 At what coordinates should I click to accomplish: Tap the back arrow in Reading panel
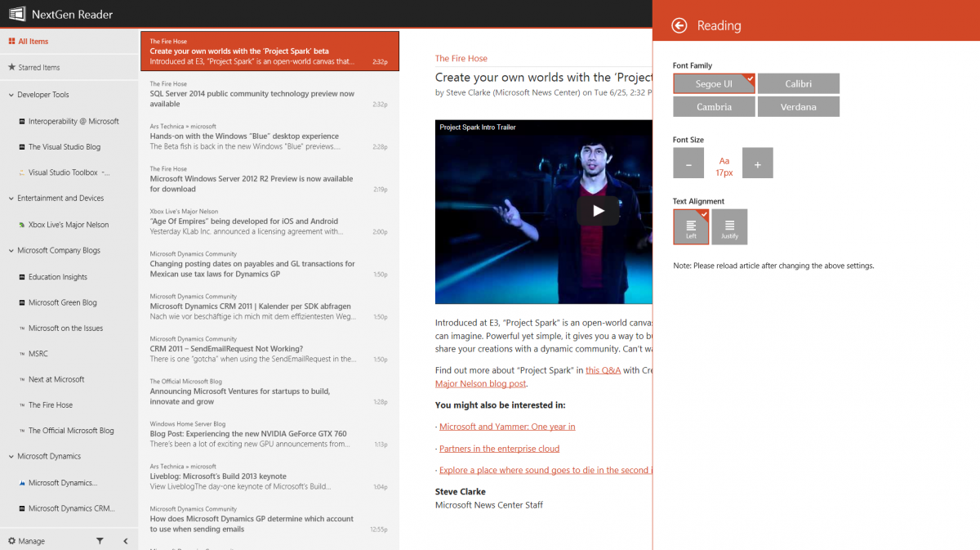tap(679, 25)
